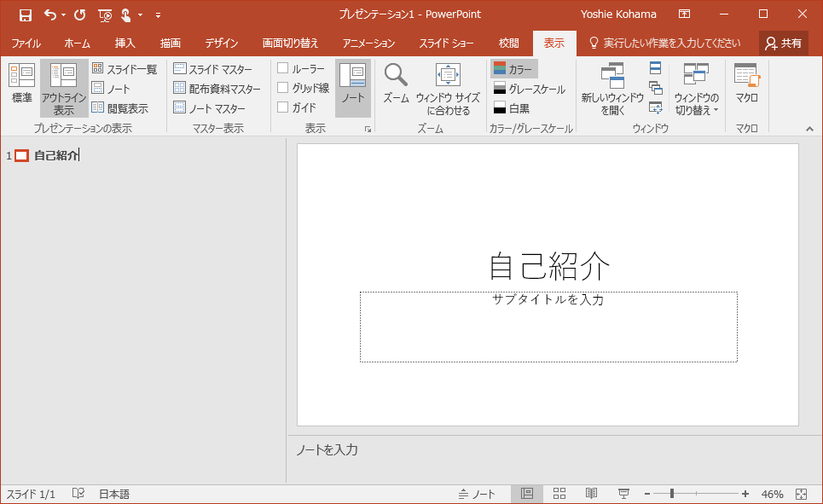Open Slide Sorter (スライド一覧) view

coord(125,69)
